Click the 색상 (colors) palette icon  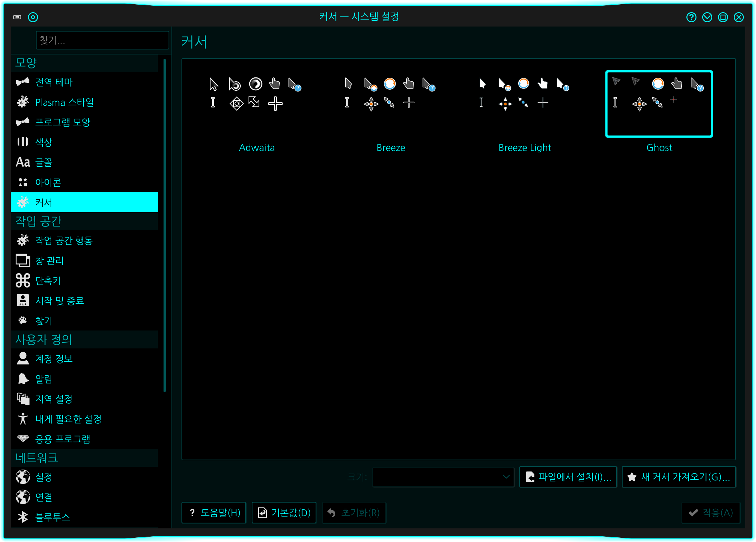[x=23, y=142]
